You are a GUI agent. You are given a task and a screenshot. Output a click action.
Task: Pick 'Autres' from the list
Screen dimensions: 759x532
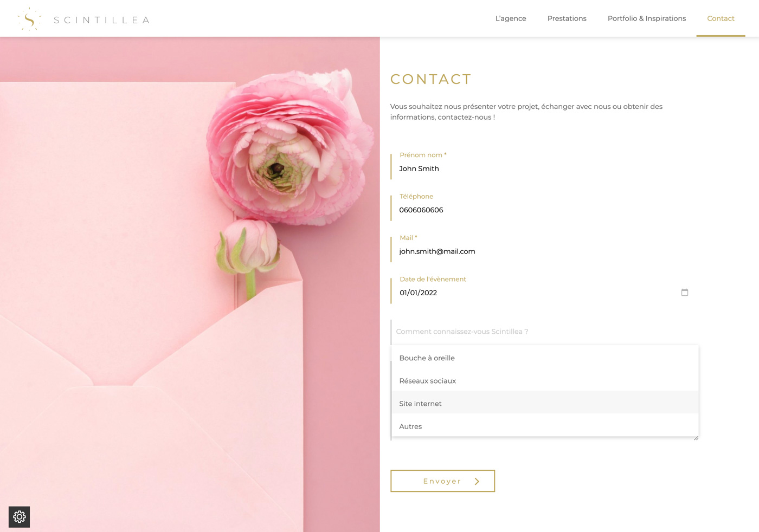pos(545,426)
